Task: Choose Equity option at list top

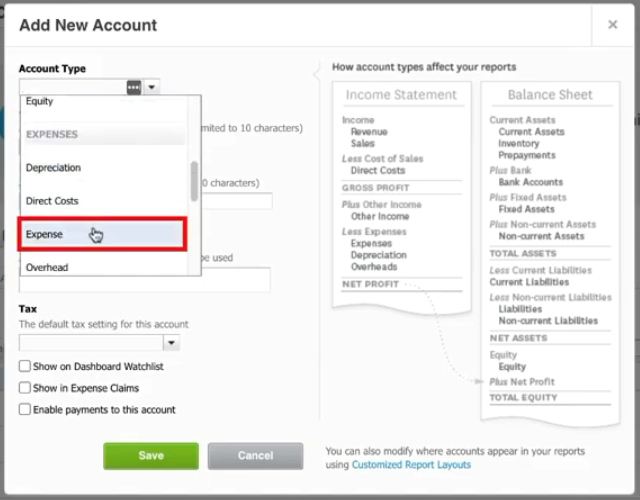Action: (104, 102)
